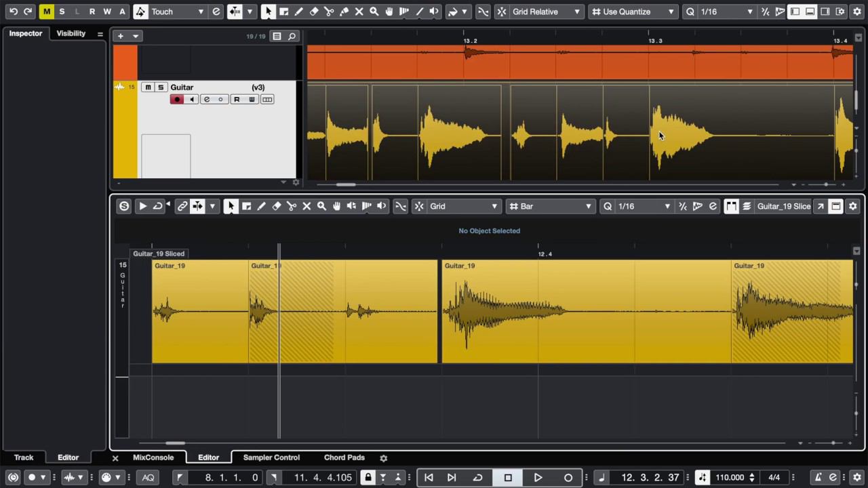Select the Eraser tool in top toolbar
Viewport: 868px width, 488px height.
tap(314, 12)
